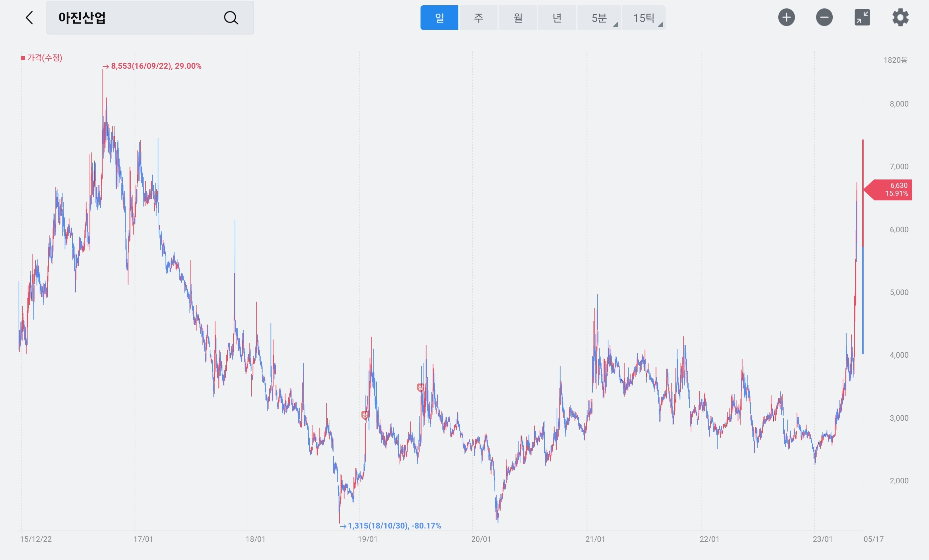The image size is (929, 560).
Task: Click the tall latest red candlestick
Action: click(x=863, y=193)
